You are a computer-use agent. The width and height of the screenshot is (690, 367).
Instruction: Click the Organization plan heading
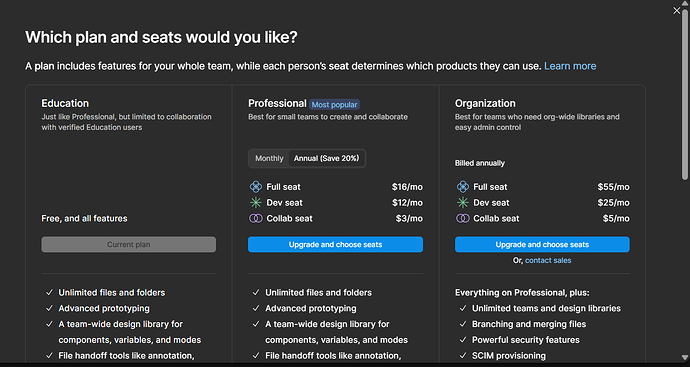485,103
